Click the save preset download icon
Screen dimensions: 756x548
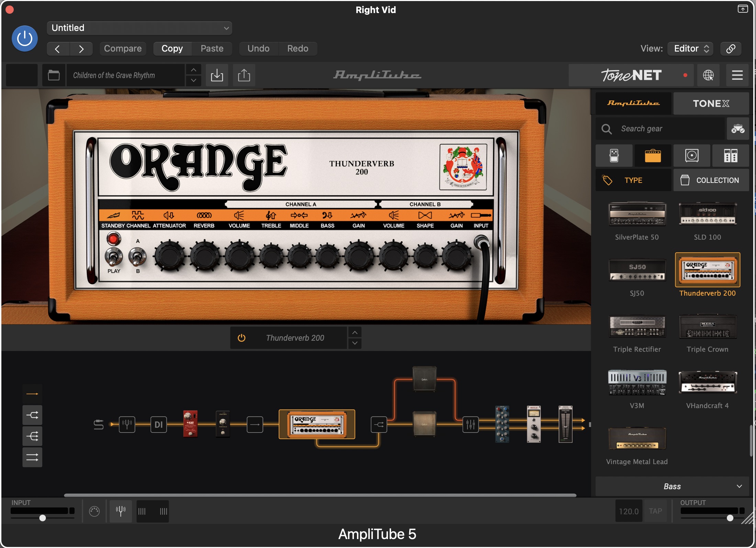point(217,75)
